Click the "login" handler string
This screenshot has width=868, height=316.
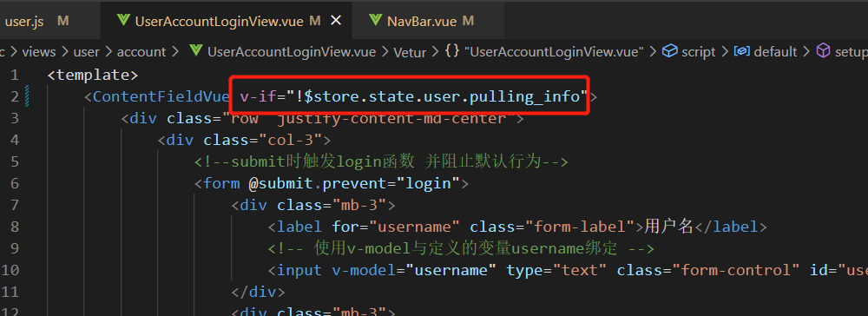[429, 183]
